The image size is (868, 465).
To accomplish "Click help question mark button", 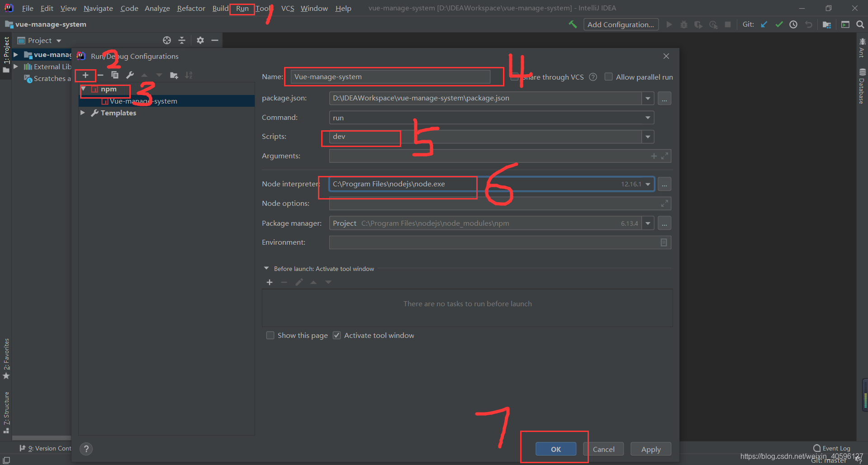I will [86, 449].
